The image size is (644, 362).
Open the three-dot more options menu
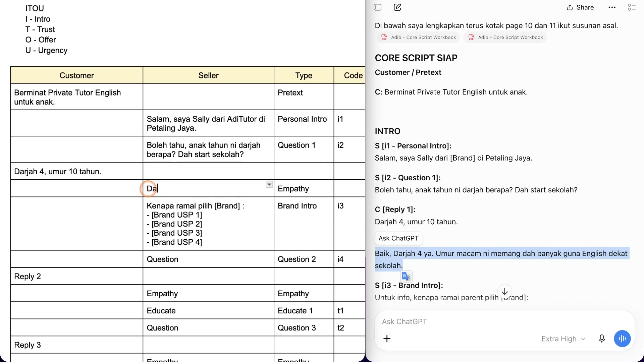pyautogui.click(x=612, y=7)
